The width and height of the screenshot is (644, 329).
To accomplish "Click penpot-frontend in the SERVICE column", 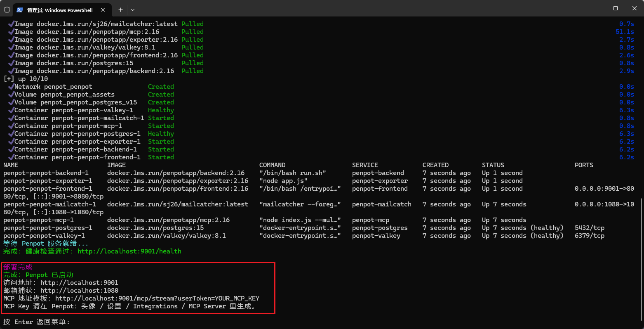I will pos(380,189).
